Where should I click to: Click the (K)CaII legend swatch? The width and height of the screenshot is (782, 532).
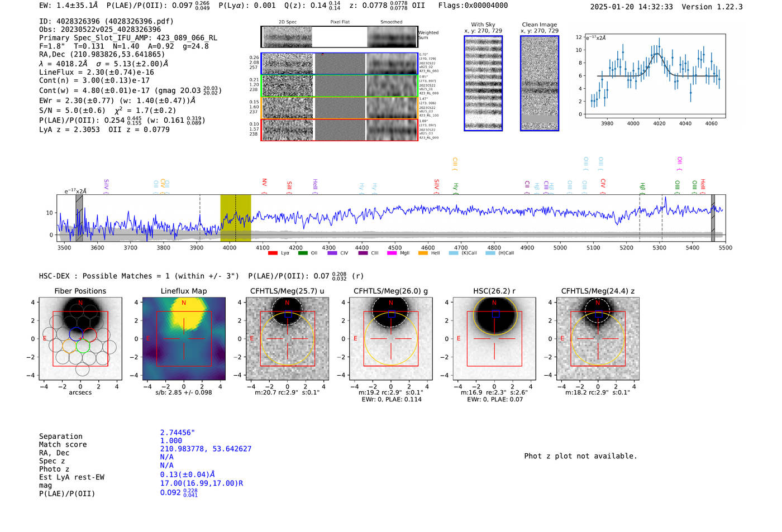pos(454,253)
